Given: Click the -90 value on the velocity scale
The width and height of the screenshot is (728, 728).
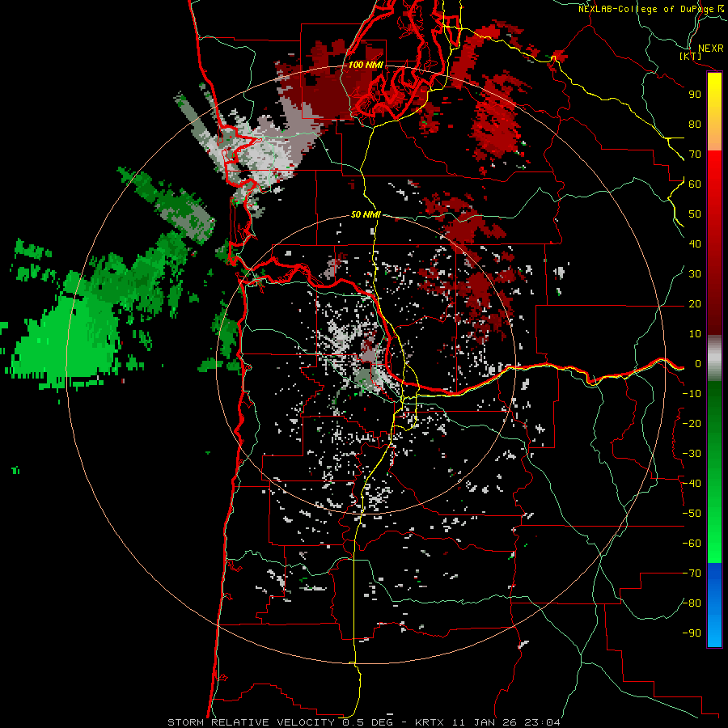Looking at the screenshot, I should pyautogui.click(x=692, y=633).
